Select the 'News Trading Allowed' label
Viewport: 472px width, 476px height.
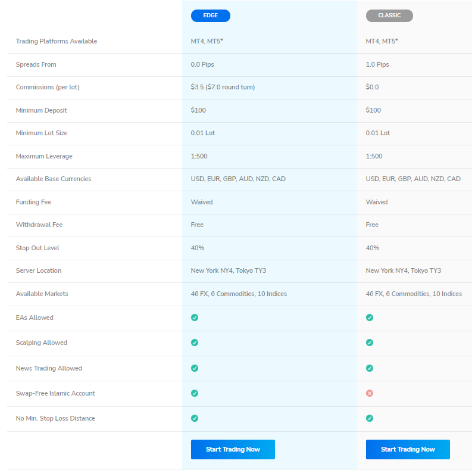coord(49,368)
